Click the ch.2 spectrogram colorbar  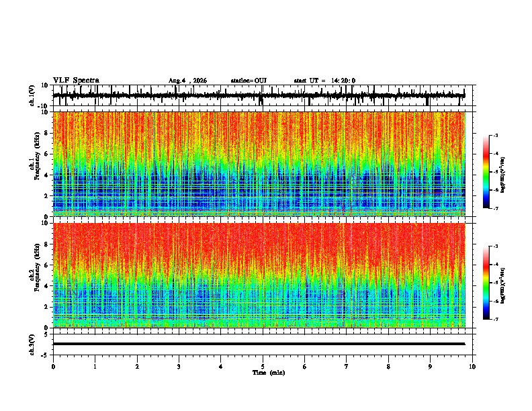[x=486, y=283]
